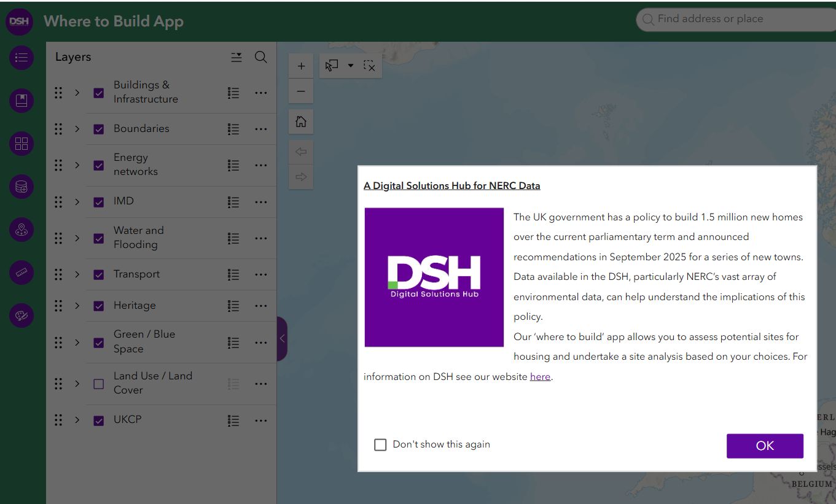Expand the Green / Blue Space group
This screenshot has width=836, height=504.
pos(77,342)
